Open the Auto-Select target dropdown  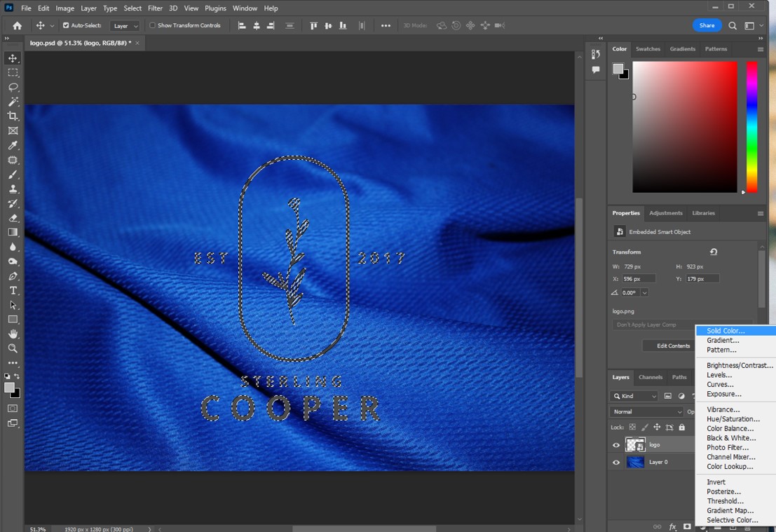point(125,25)
